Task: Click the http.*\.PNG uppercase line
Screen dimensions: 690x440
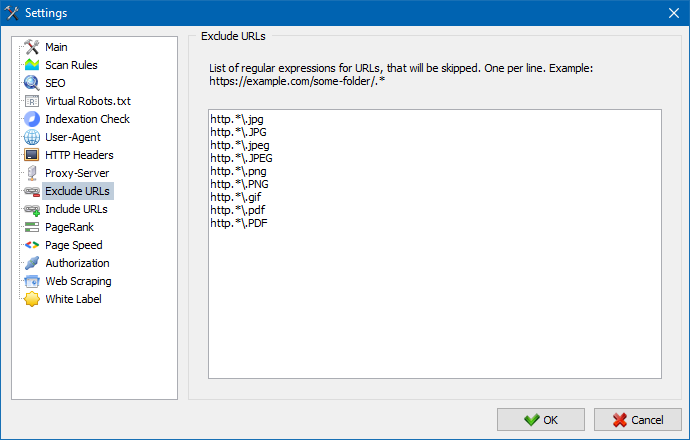Action: coord(239,184)
